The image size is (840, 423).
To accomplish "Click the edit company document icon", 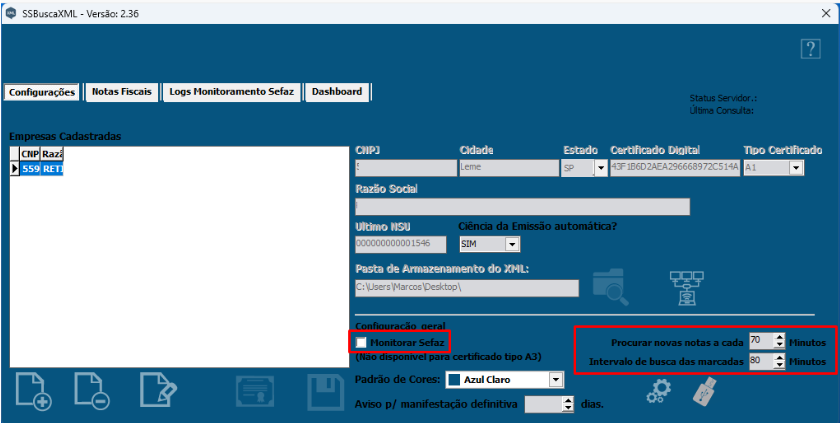I will tap(157, 390).
